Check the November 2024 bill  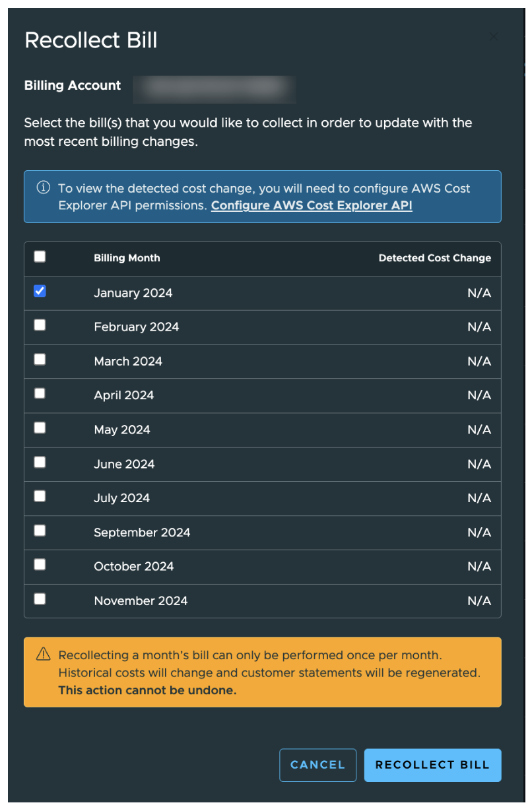point(40,599)
